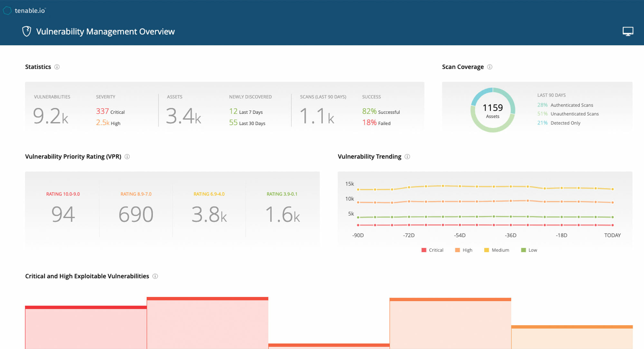Click the Vulnerability Trending info icon

[407, 157]
